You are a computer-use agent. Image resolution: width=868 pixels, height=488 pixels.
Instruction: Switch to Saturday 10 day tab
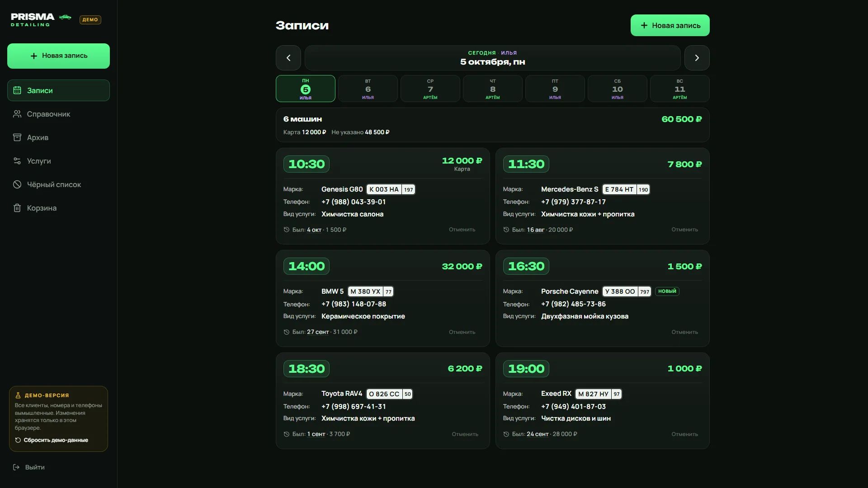[618, 89]
